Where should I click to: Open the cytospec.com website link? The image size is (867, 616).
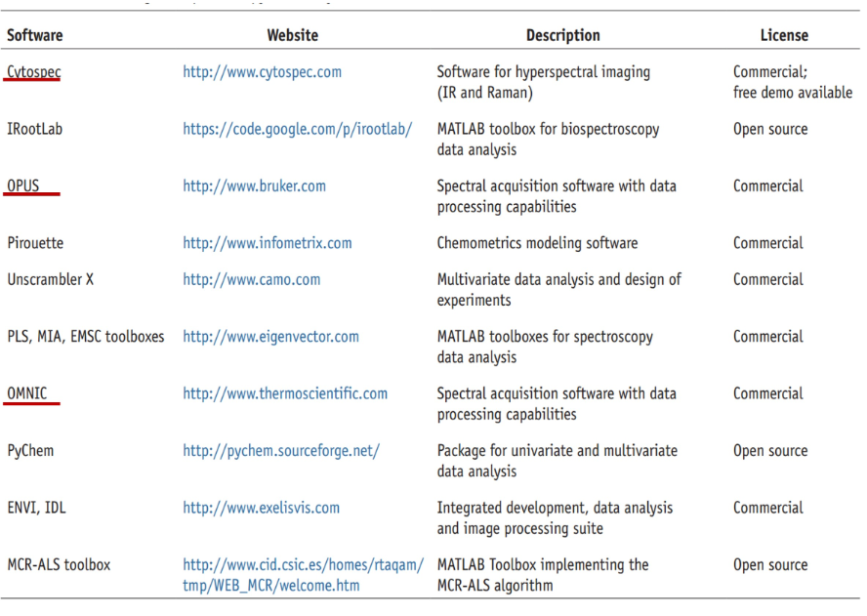(262, 72)
